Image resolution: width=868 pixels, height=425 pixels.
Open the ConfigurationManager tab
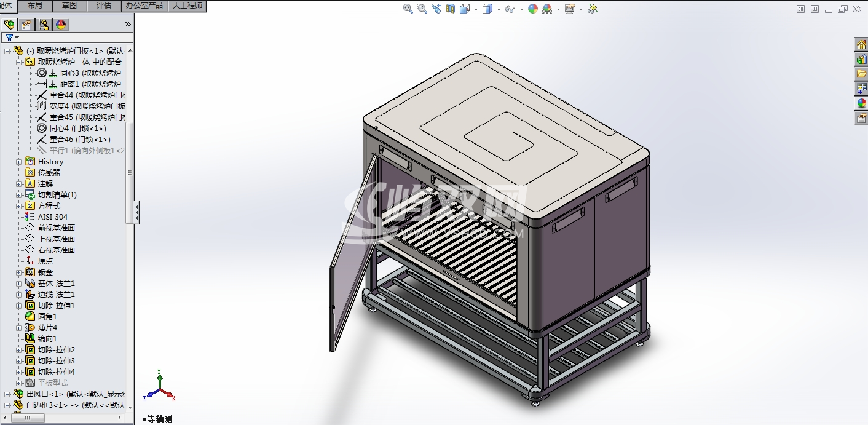[x=44, y=25]
